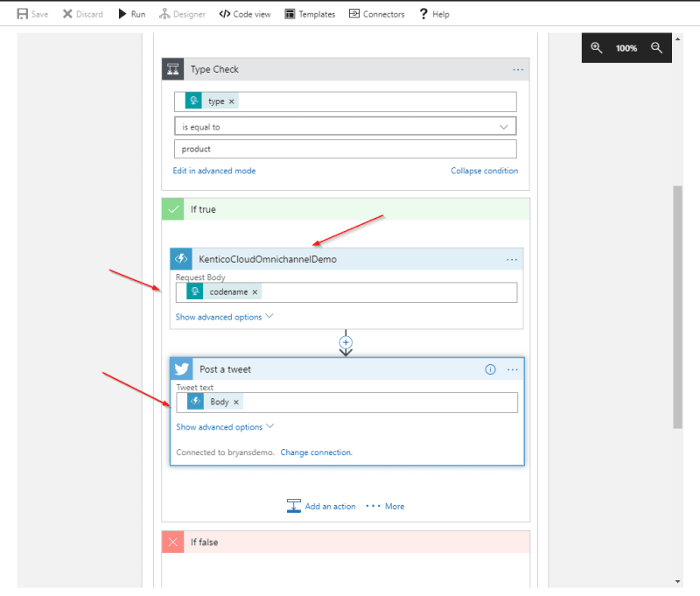The width and height of the screenshot is (700, 596).
Task: Open Connectors from the toolbar
Action: tap(376, 14)
